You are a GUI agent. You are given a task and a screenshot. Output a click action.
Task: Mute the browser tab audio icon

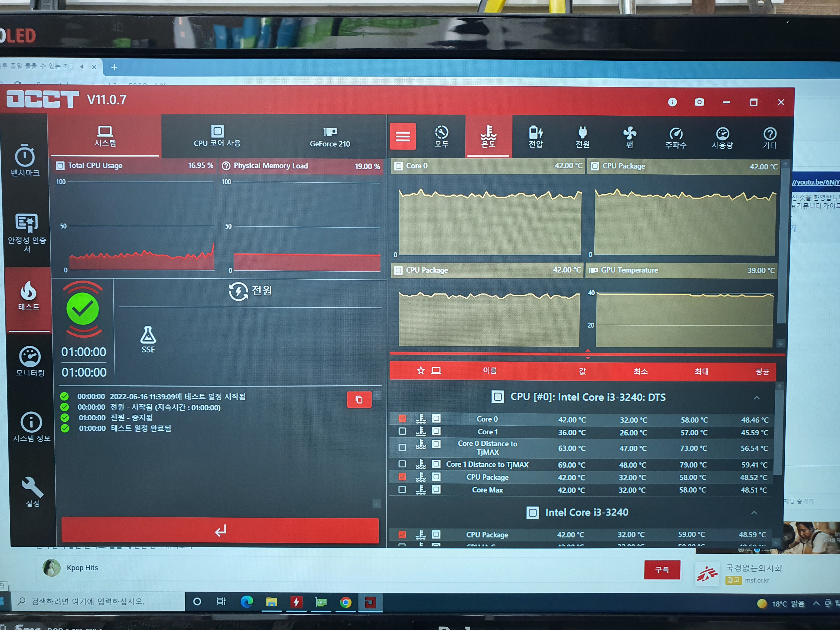pos(83,67)
